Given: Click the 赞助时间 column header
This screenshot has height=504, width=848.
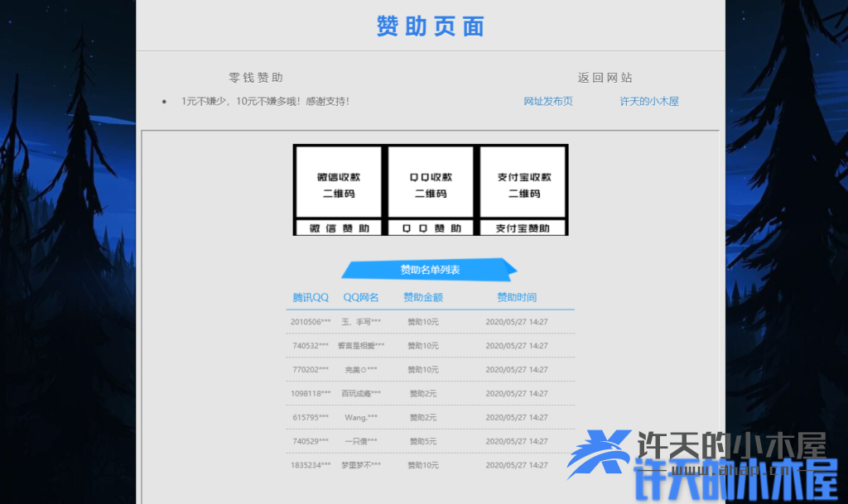Looking at the screenshot, I should [517, 298].
